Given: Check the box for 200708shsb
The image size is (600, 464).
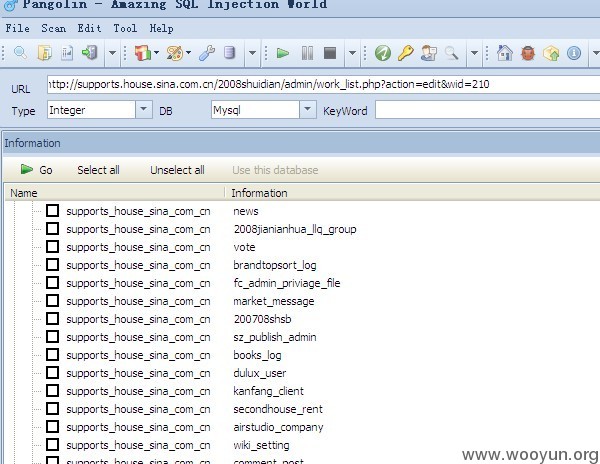Looking at the screenshot, I should click(x=52, y=318).
